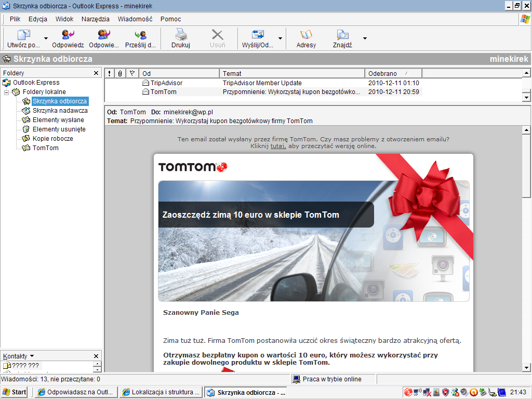Click the TomTom logo in the email

pyautogui.click(x=193, y=167)
